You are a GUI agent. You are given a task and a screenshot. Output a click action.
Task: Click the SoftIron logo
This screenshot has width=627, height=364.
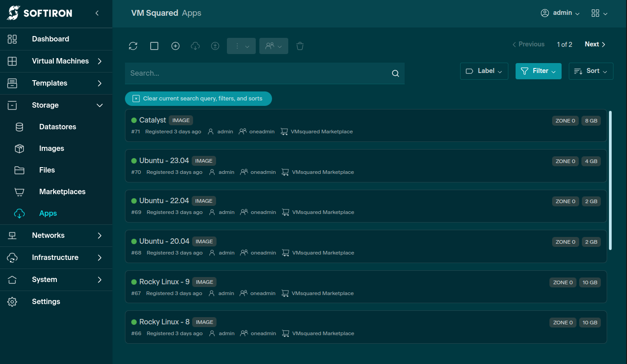pos(40,13)
